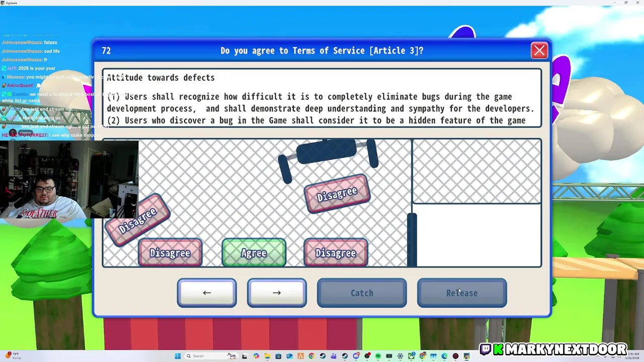
Task: Click the Disagree block held by the claw
Action: pyautogui.click(x=337, y=194)
